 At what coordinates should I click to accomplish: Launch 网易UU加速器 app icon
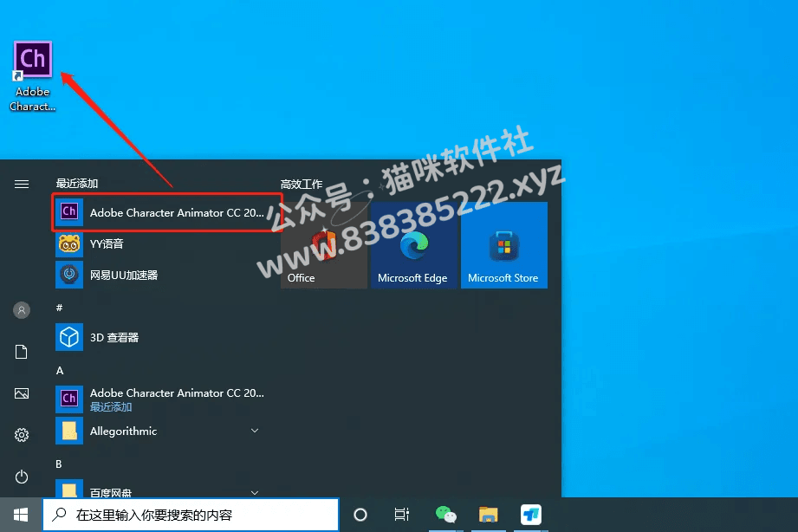point(69,275)
